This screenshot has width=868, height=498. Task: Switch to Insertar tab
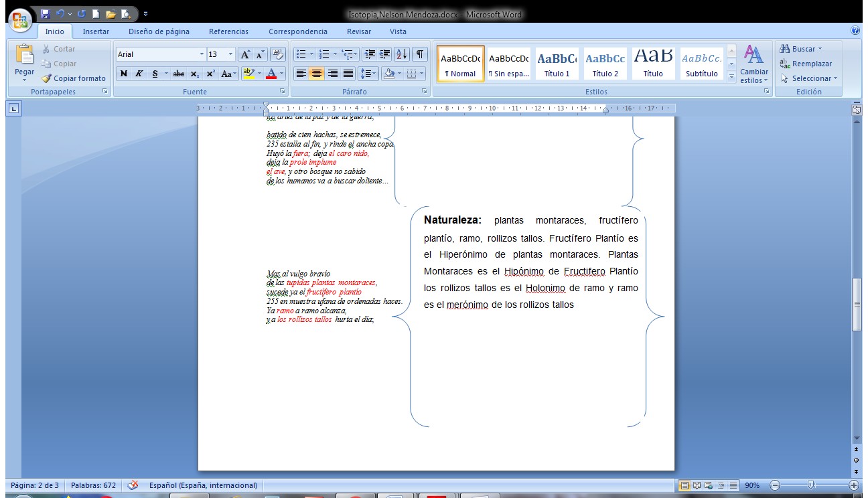tap(96, 31)
